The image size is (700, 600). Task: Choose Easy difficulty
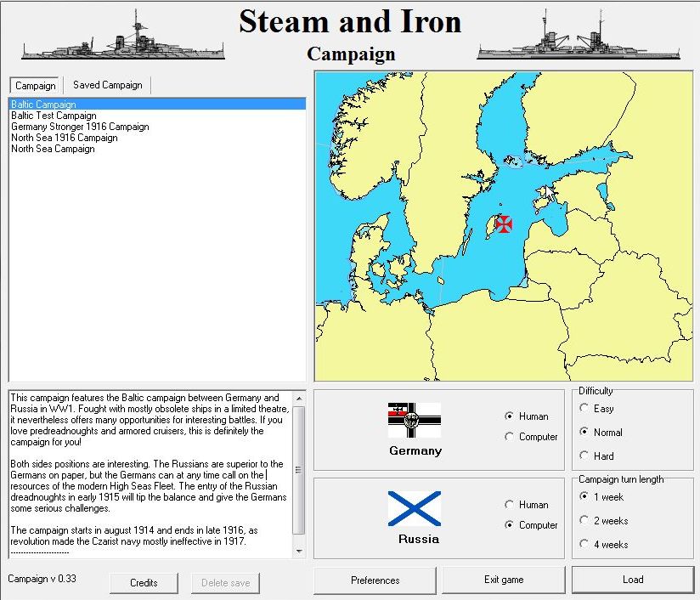[x=584, y=409]
